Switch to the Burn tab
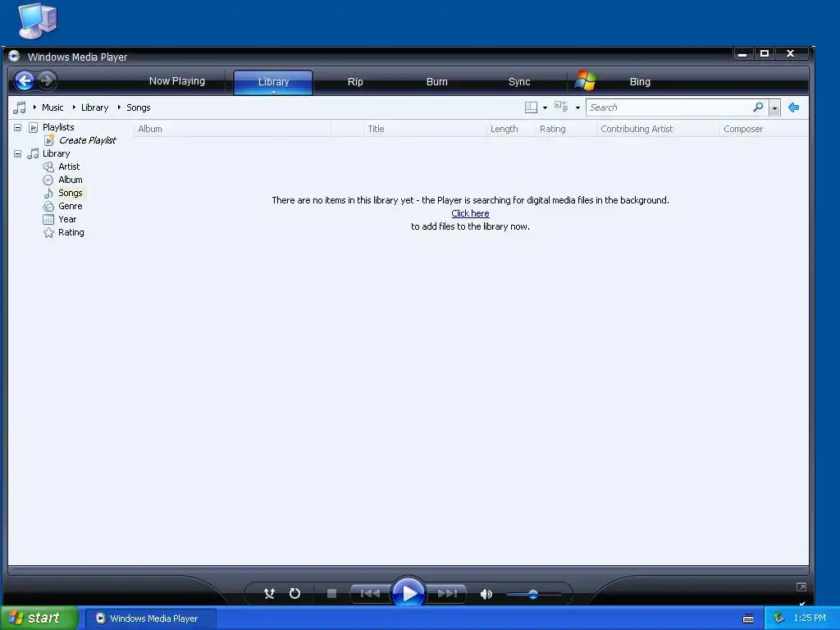This screenshot has height=630, width=840. click(436, 81)
